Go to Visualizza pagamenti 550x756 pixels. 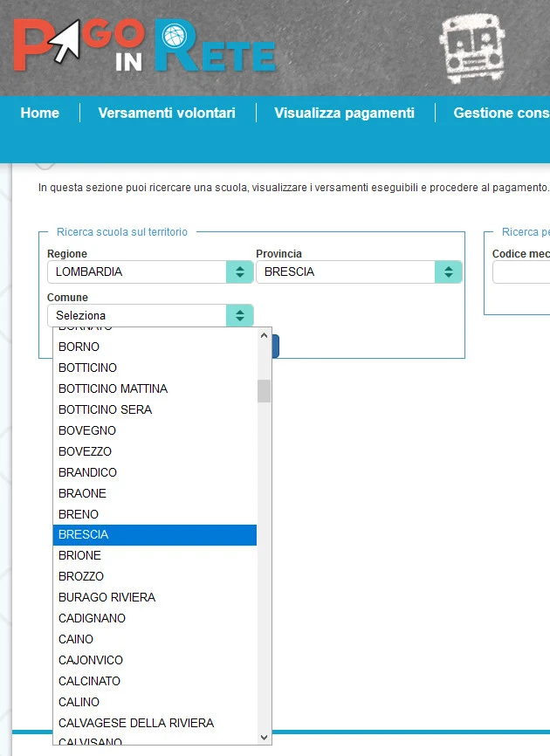coord(344,113)
